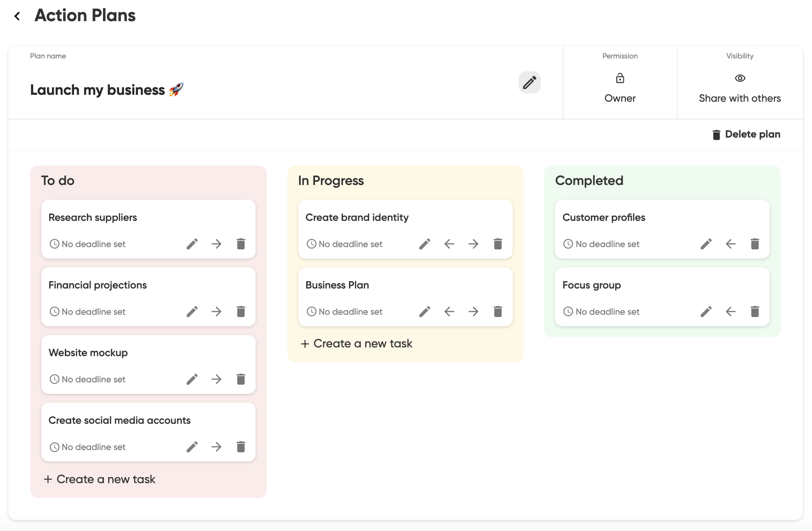Viewport: 812px width, 531px height.
Task: Edit the plan name with pencil icon
Action: 529,82
